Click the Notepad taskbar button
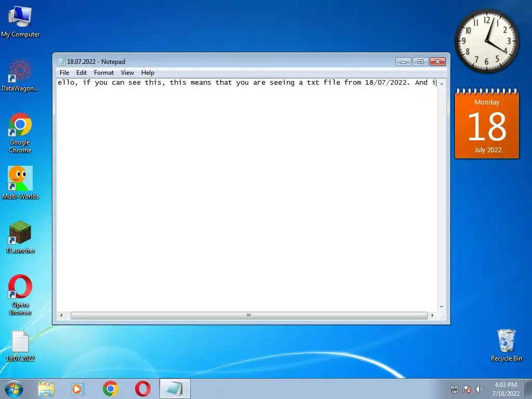This screenshot has width=532, height=399. (x=175, y=389)
